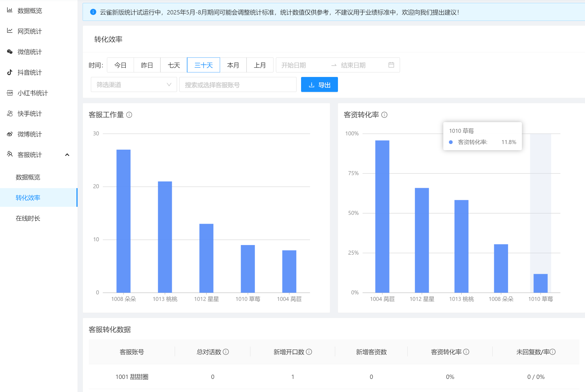Click the 导出 export button
The height and width of the screenshot is (392, 585).
coord(319,84)
